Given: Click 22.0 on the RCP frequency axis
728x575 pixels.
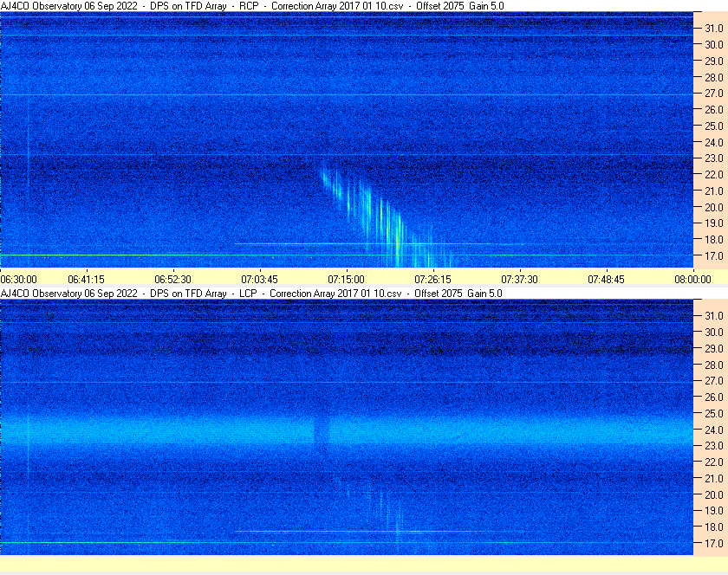Looking at the screenshot, I should (714, 175).
